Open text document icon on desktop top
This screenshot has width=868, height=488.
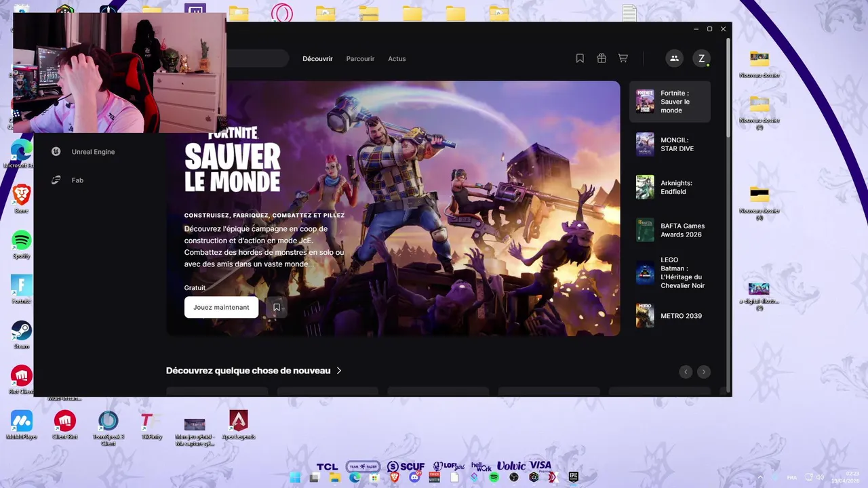(x=629, y=13)
